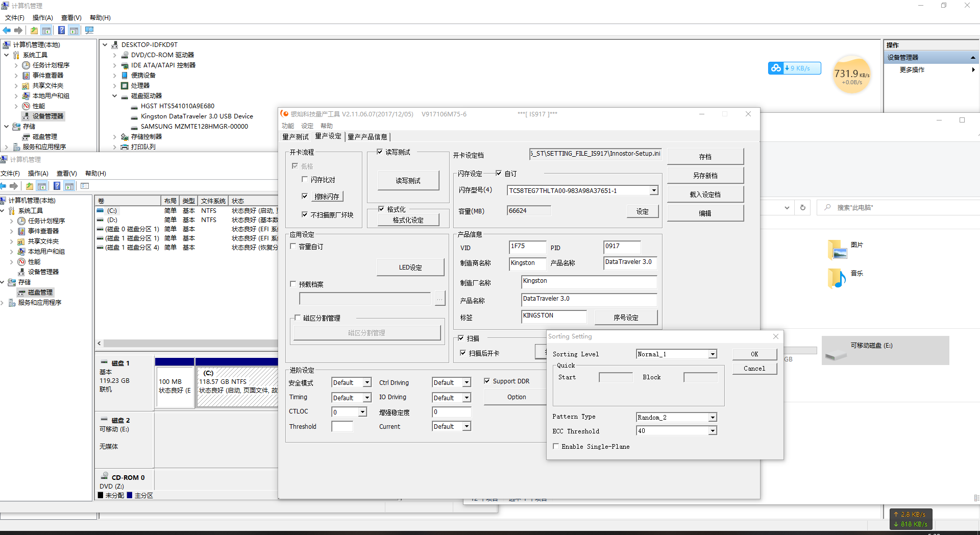Click 另存新档 save-as button
This screenshot has height=535, width=980.
pos(705,176)
